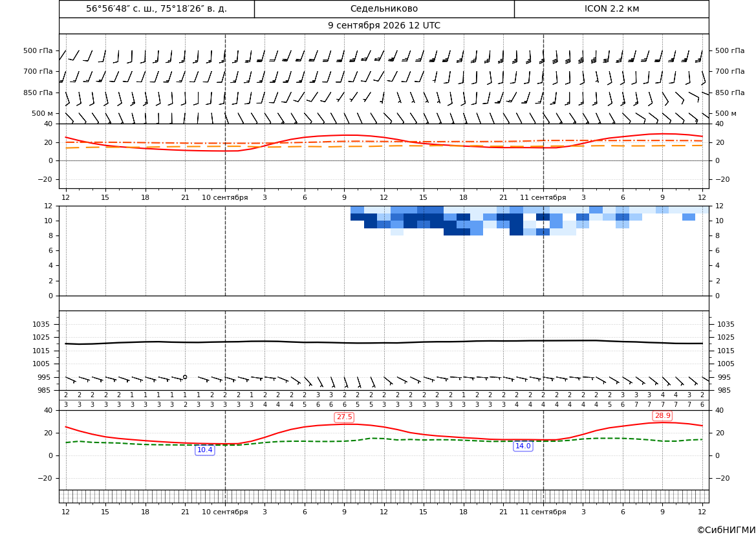
Task: Click the 28.9 maximum temperature label
Action: [662, 415]
